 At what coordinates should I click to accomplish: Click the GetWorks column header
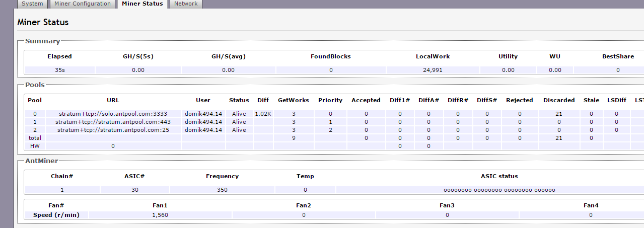[294, 100]
